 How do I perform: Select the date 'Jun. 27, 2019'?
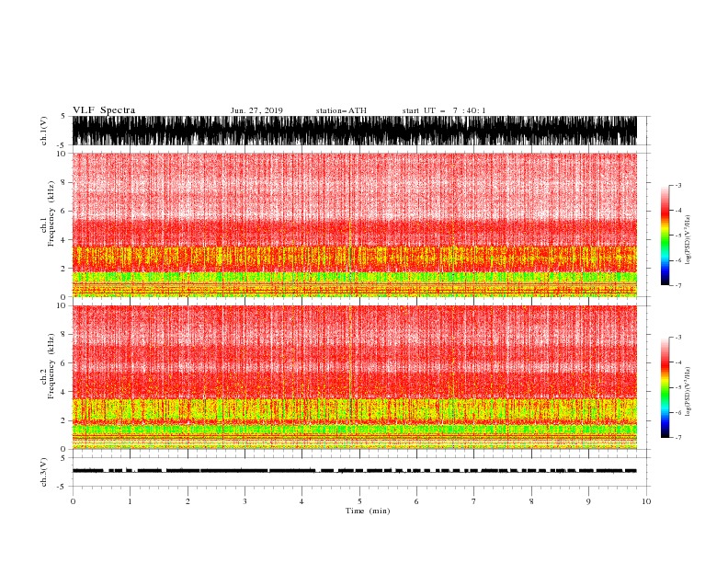[256, 110]
